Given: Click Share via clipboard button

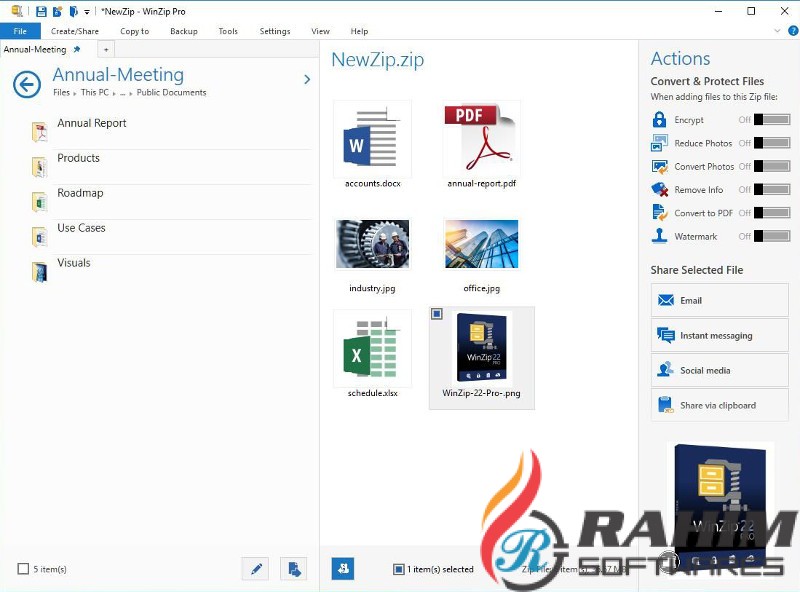Looking at the screenshot, I should coord(719,405).
